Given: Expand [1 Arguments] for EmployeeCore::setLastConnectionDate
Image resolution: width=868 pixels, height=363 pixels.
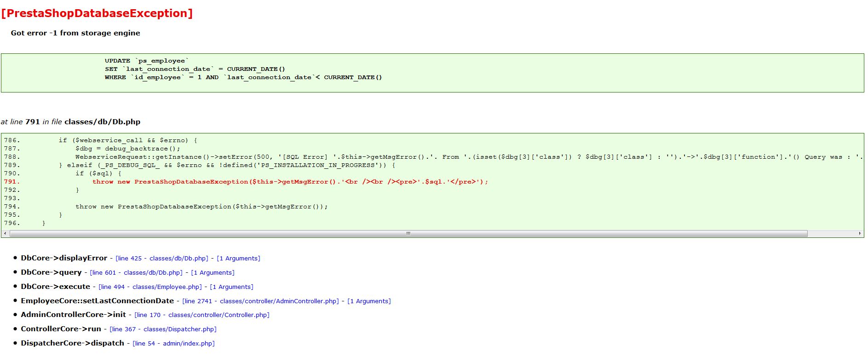Looking at the screenshot, I should (x=369, y=301).
